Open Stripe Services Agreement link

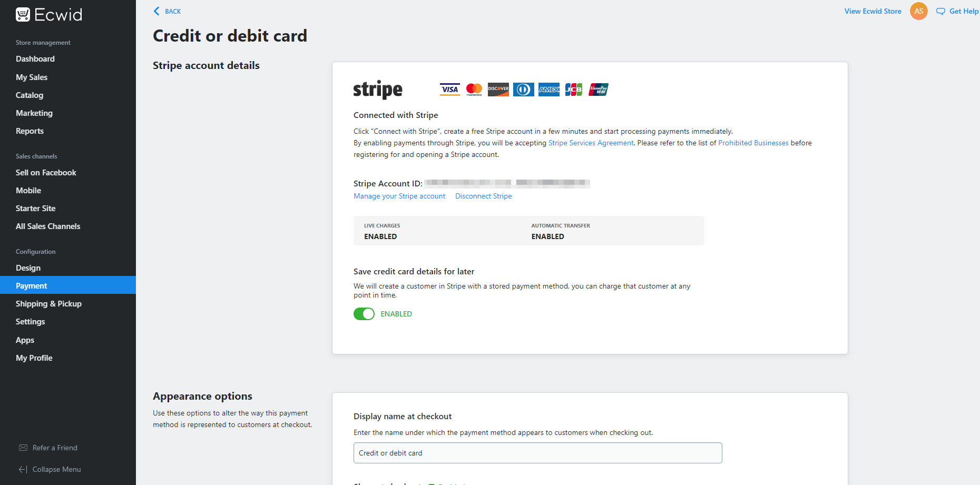(x=591, y=143)
